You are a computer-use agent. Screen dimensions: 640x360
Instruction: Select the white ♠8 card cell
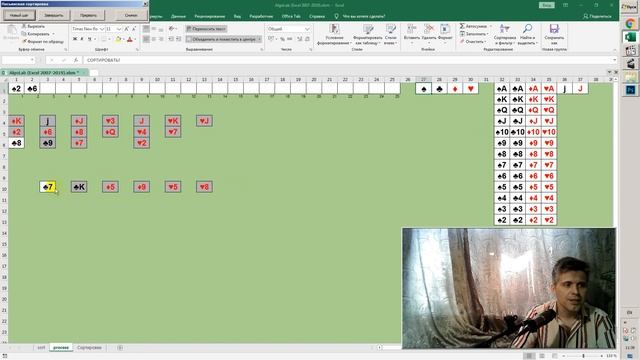[16, 143]
